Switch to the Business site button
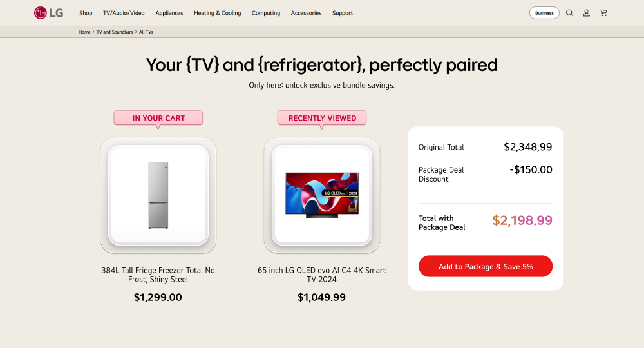Screen dimensions: 644x348 click(x=544, y=13)
